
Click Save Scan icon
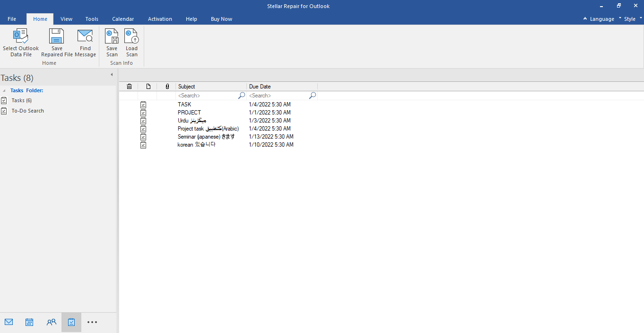pos(112,36)
